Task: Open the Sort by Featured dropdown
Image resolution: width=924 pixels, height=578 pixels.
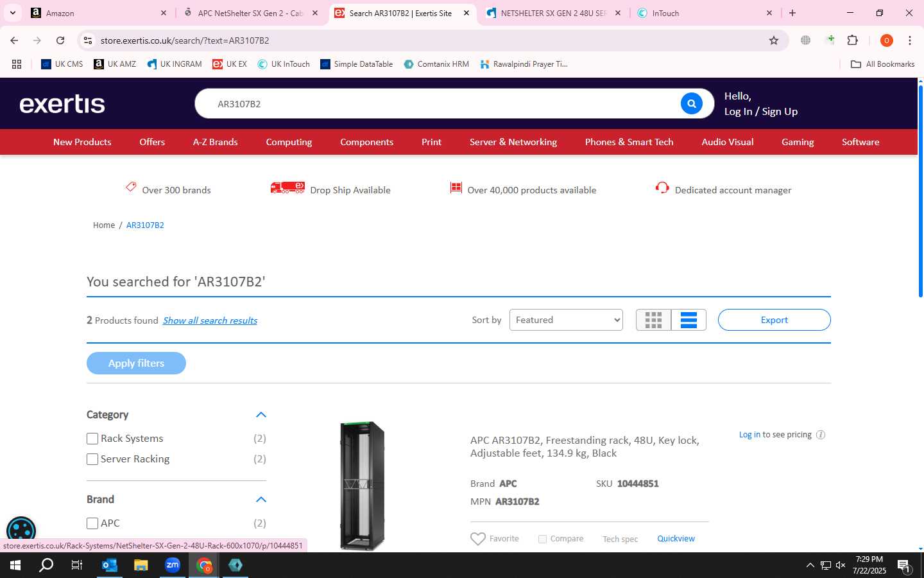Action: pos(566,320)
